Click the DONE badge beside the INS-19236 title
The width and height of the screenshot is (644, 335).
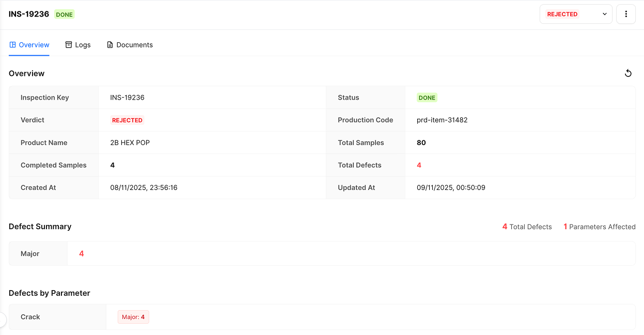pyautogui.click(x=65, y=14)
